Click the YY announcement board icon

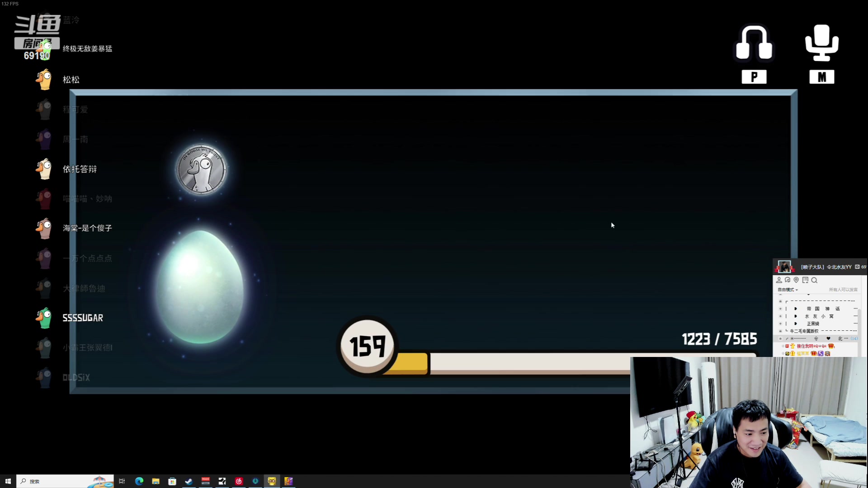pos(805,280)
